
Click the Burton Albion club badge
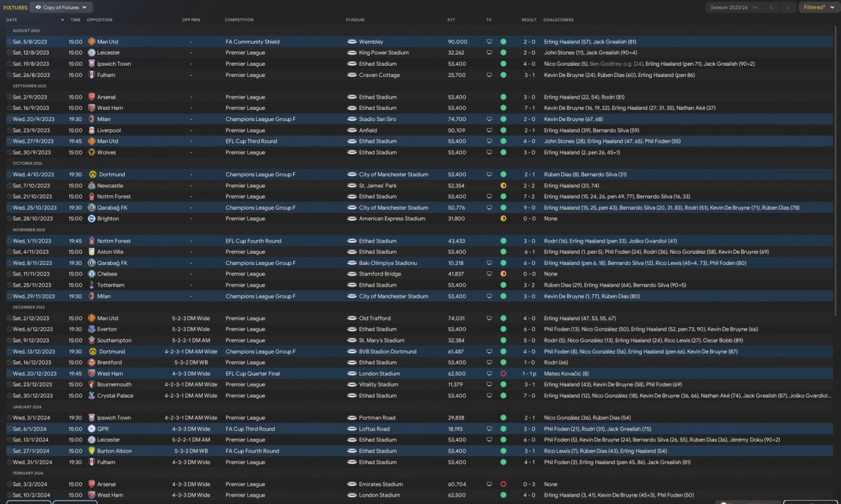click(91, 451)
